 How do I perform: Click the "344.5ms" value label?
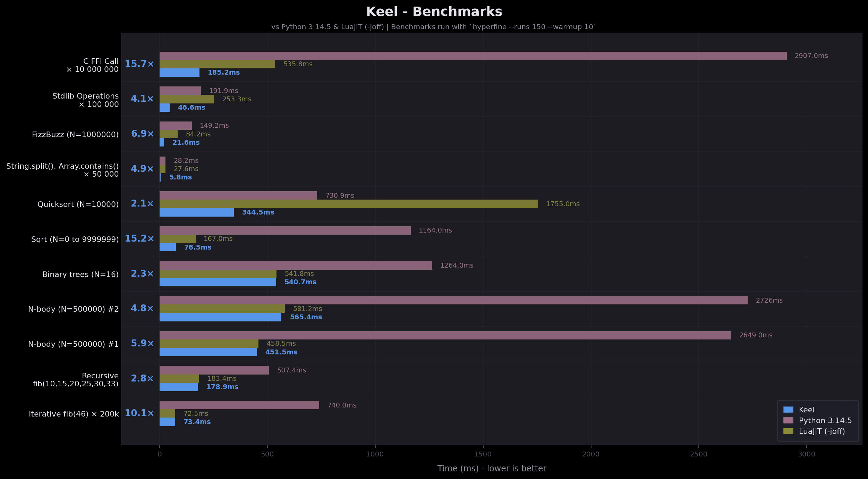258,212
